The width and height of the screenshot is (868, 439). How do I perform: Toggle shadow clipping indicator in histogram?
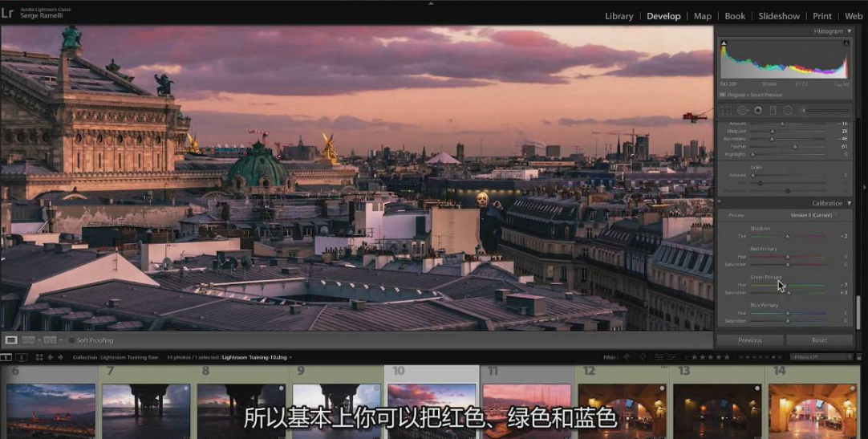[724, 43]
